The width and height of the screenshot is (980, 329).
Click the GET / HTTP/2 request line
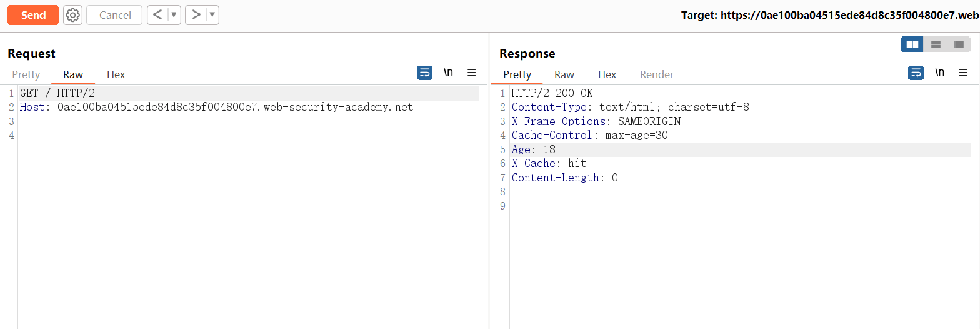57,93
